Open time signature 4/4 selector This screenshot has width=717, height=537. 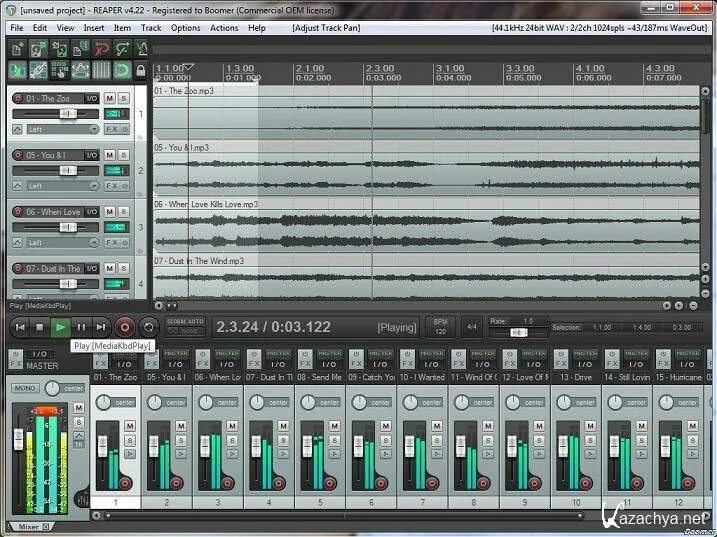[472, 327]
